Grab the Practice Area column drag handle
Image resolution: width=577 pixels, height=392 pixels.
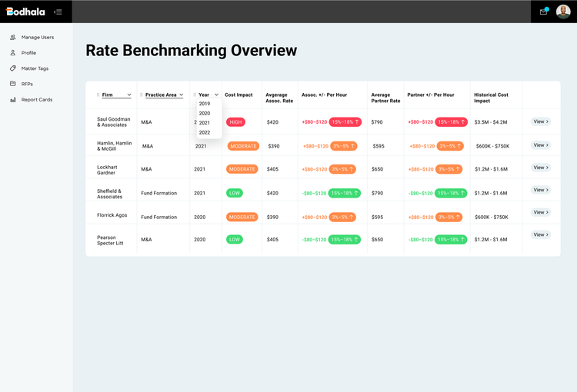(142, 95)
